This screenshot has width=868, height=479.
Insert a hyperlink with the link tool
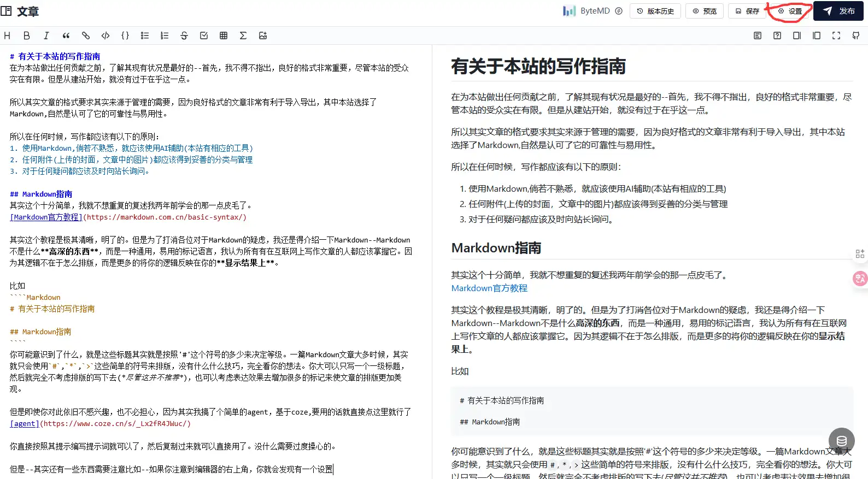(x=86, y=36)
